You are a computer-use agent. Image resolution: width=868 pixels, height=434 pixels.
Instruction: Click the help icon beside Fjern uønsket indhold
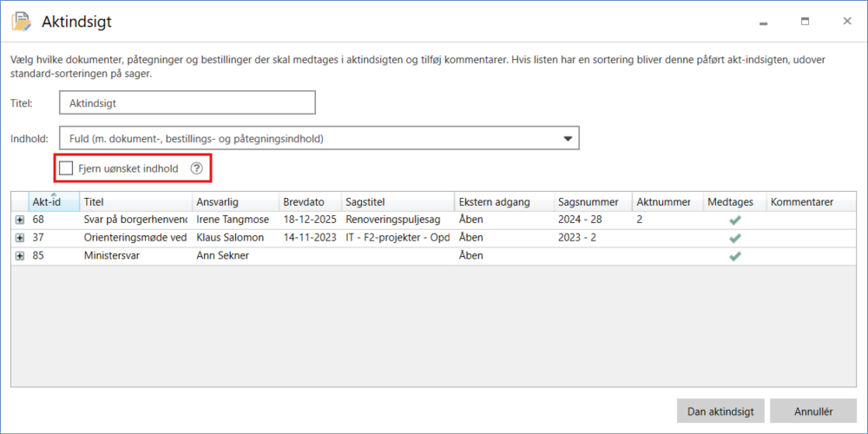(197, 168)
